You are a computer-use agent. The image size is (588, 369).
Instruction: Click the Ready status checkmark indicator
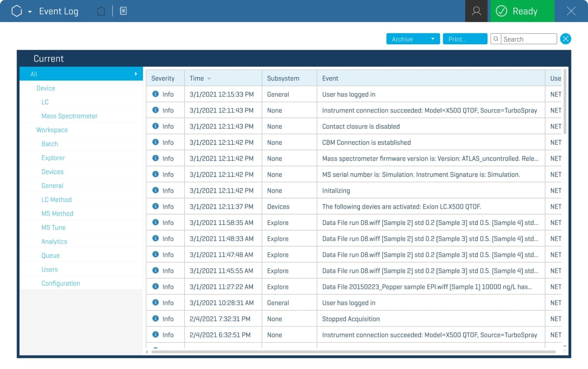501,11
